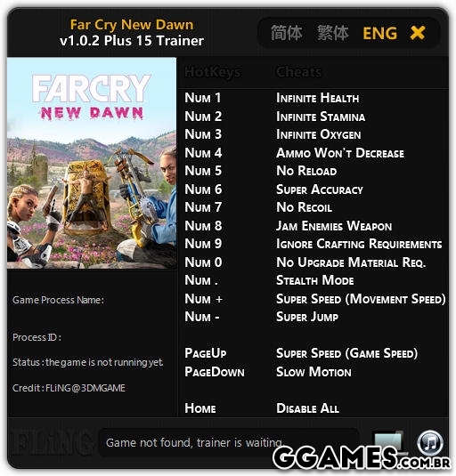Toggle Ignore Crafting Requirements
456x476 pixels.
tap(359, 244)
